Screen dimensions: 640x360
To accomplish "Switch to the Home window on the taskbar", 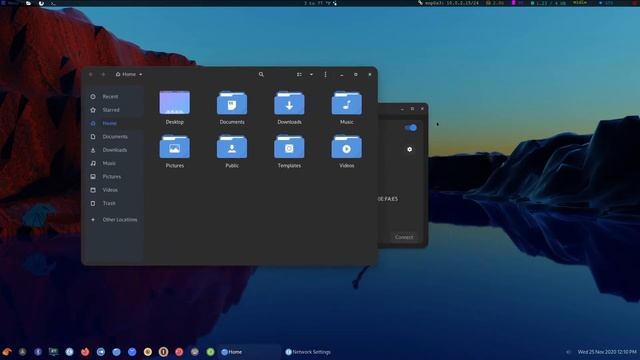I will (x=249, y=352).
